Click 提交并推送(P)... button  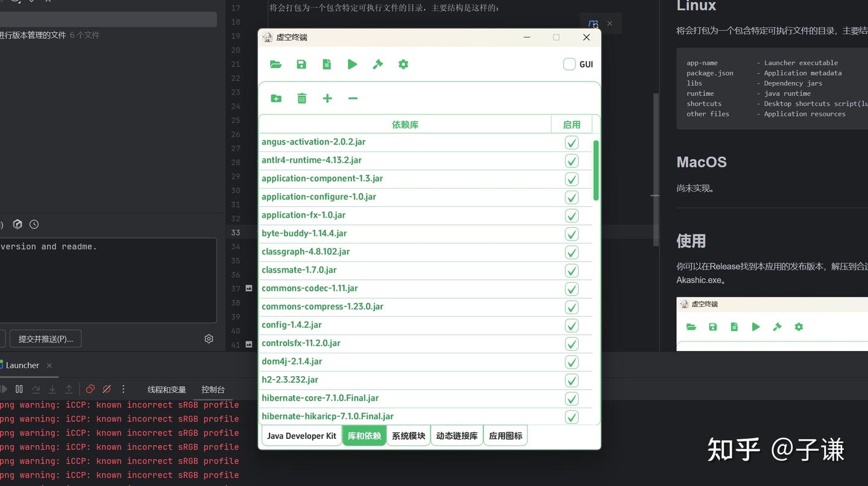tap(45, 339)
